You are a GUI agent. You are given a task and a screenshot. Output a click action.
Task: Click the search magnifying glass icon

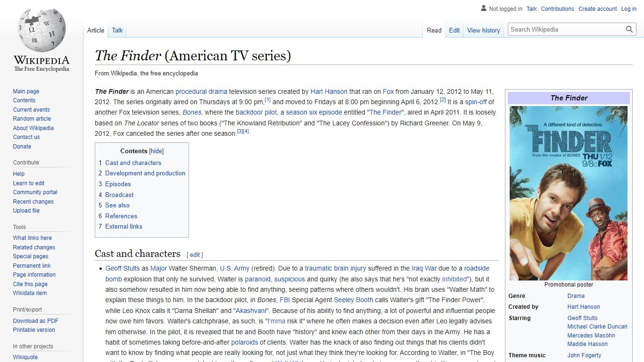pyautogui.click(x=629, y=29)
